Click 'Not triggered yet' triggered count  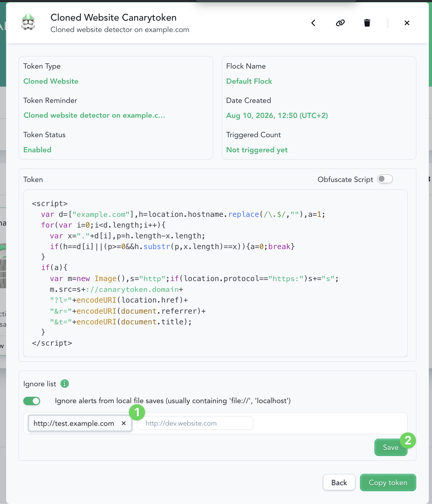coord(257,150)
